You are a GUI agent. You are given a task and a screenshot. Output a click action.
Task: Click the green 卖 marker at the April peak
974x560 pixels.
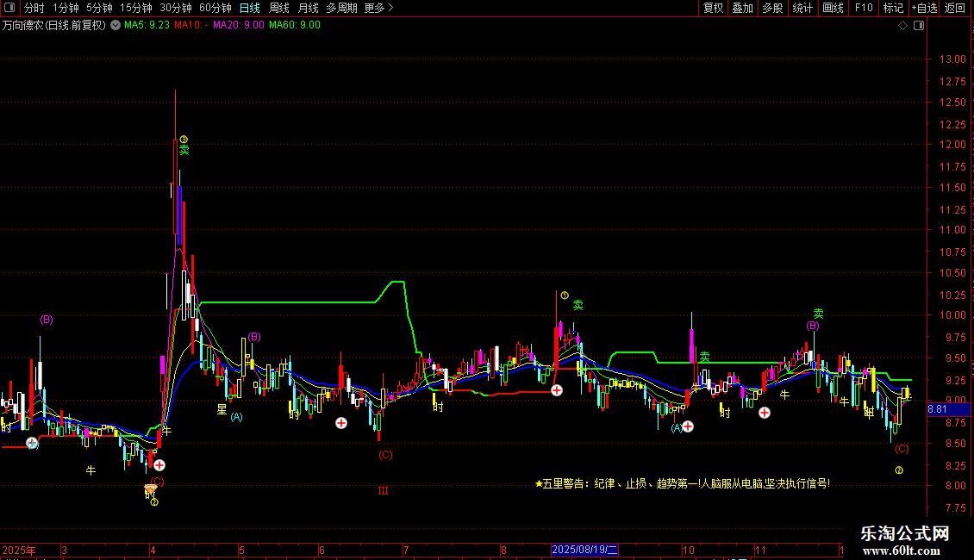click(x=184, y=150)
